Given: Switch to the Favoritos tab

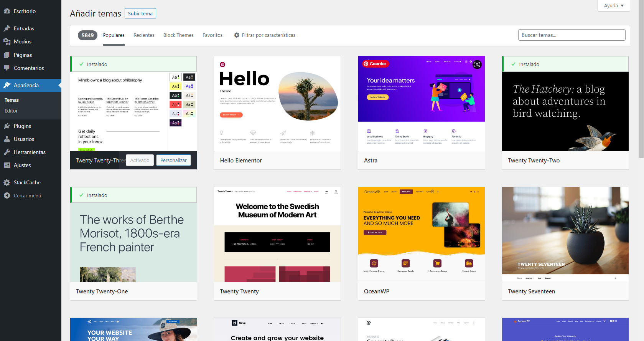Looking at the screenshot, I should [x=212, y=35].
